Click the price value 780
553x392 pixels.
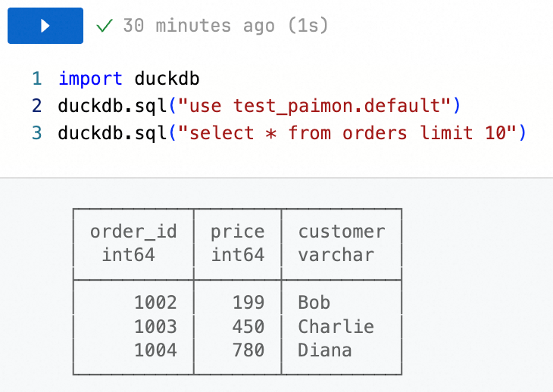point(248,350)
